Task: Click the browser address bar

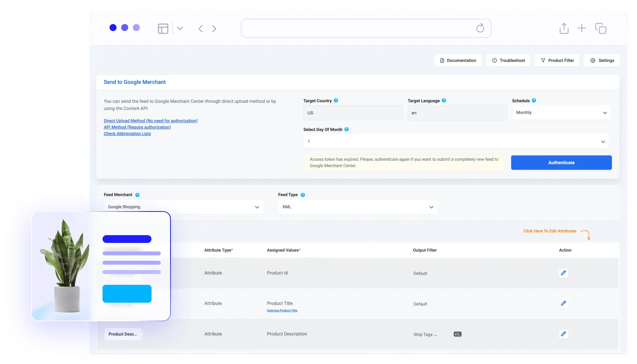Action: [366, 28]
